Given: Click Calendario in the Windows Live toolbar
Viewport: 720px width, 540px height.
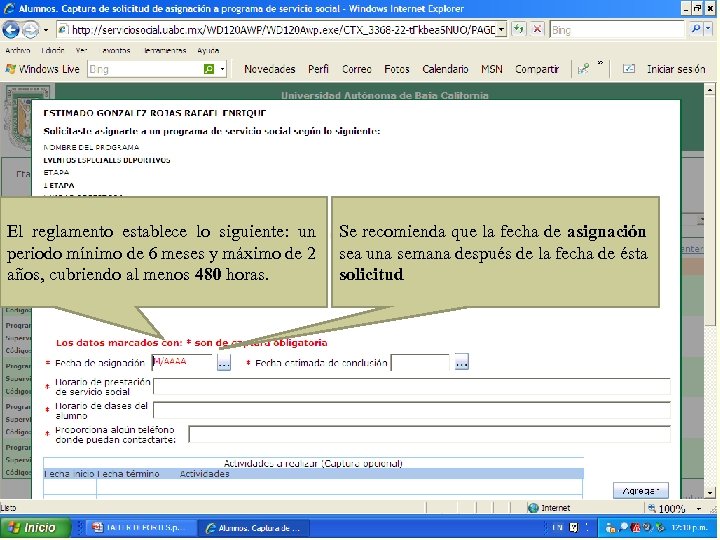Looking at the screenshot, I should click(x=445, y=69).
